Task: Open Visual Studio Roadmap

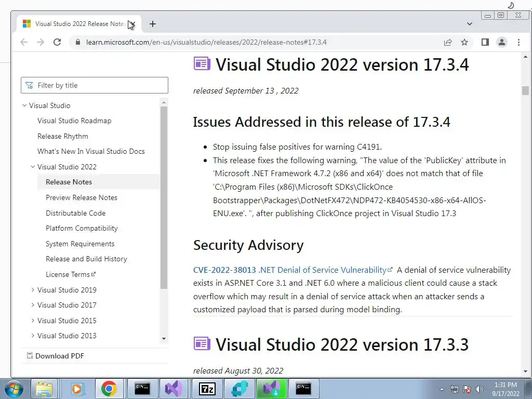Action: point(74,121)
